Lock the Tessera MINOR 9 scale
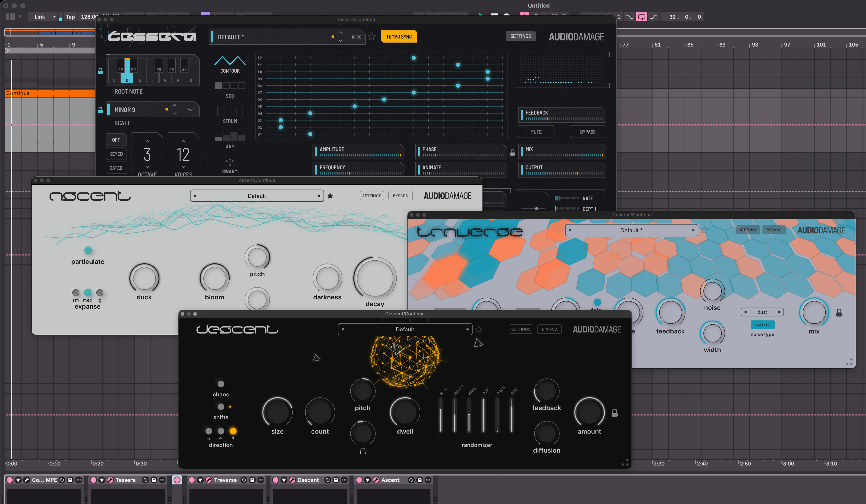The image size is (866, 504). (100, 110)
